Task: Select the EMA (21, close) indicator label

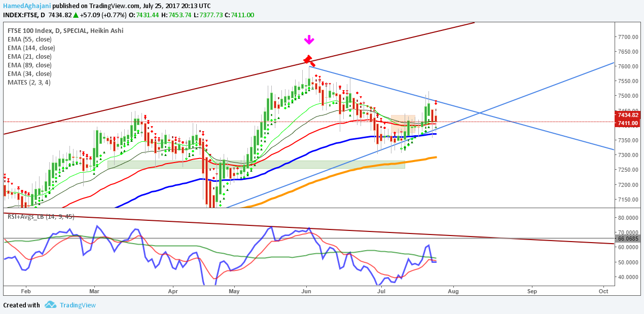Action: click(29, 56)
